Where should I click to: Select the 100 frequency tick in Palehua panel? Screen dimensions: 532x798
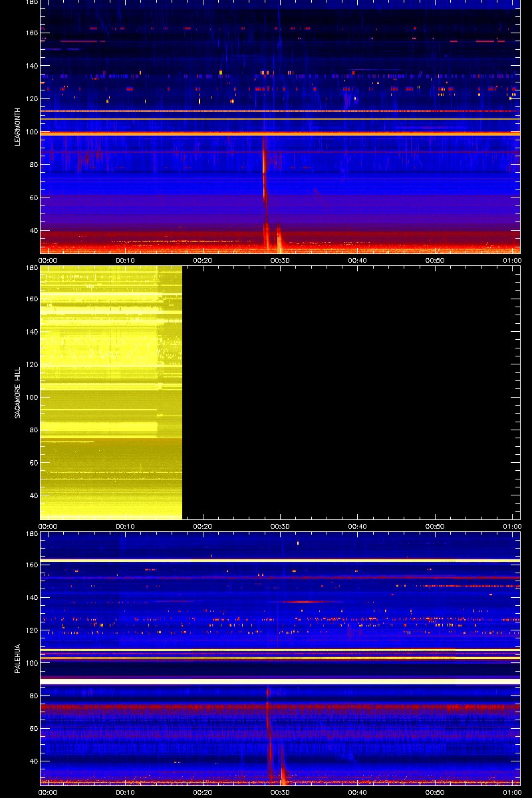(x=31, y=664)
